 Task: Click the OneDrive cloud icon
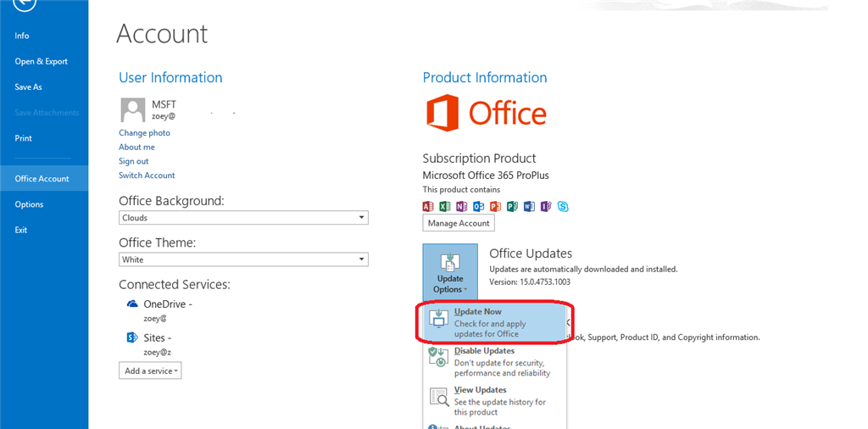(x=132, y=304)
